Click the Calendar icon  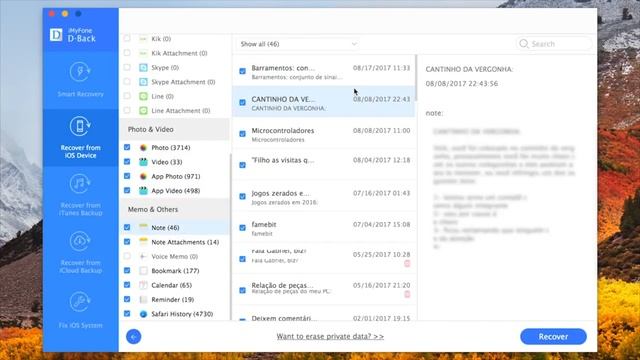pos(143,285)
